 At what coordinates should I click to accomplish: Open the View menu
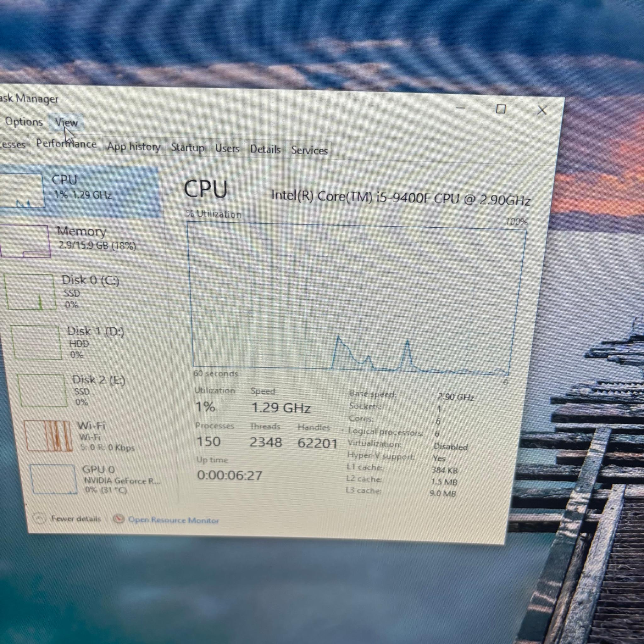click(x=66, y=123)
